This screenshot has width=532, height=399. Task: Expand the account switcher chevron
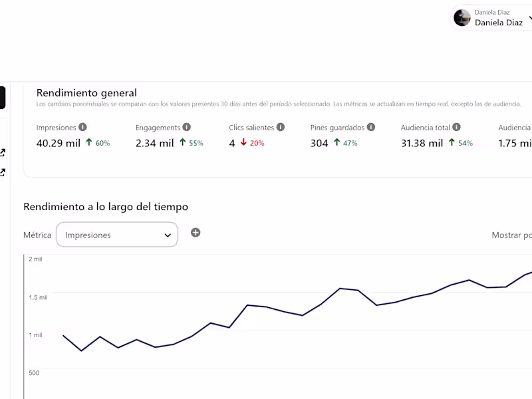click(x=529, y=19)
